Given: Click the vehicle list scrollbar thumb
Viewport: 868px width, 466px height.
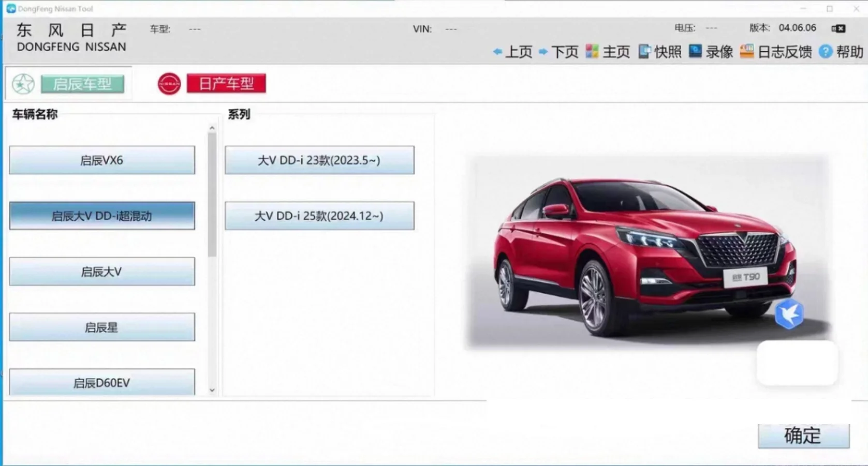Looking at the screenshot, I should [212, 194].
